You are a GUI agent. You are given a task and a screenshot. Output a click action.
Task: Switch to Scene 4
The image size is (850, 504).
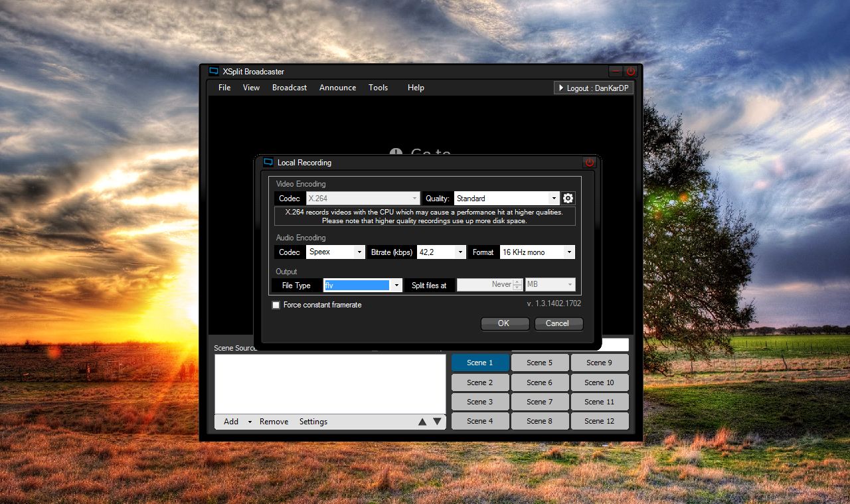click(x=480, y=421)
